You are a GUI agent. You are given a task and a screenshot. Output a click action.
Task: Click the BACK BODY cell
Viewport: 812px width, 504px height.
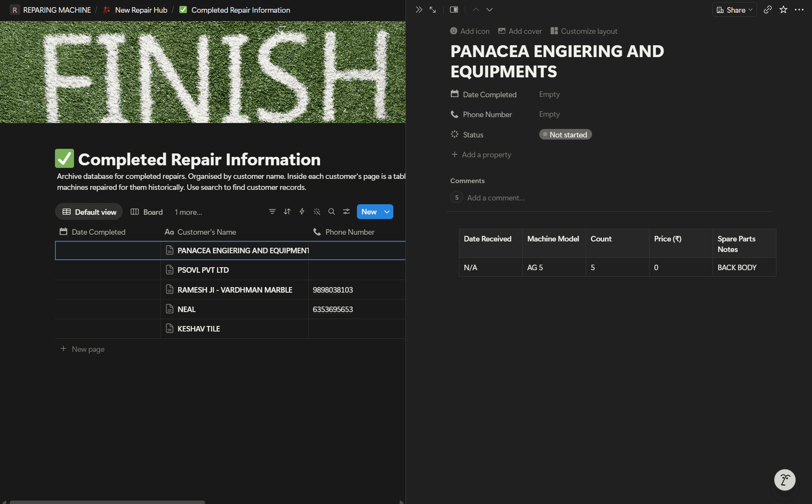[x=744, y=267]
